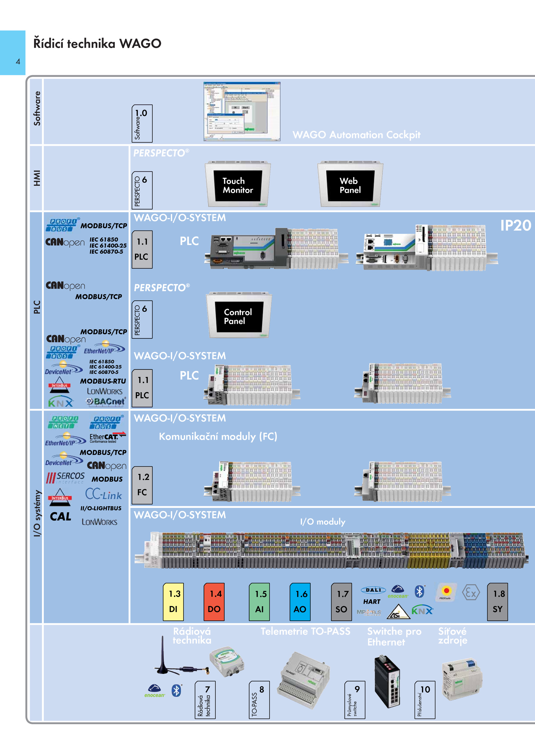
Task: Click the INTERBUS logo in the PLC section
Action: 59,385
